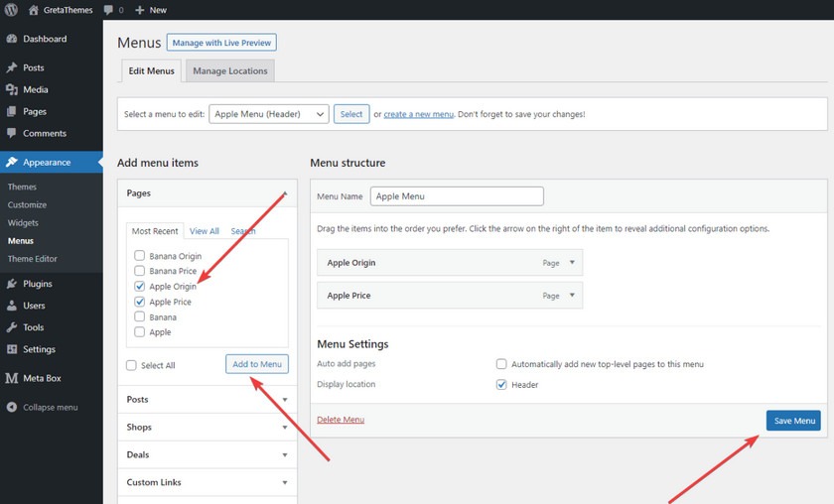Click the GretaThemes home icon

(x=34, y=10)
